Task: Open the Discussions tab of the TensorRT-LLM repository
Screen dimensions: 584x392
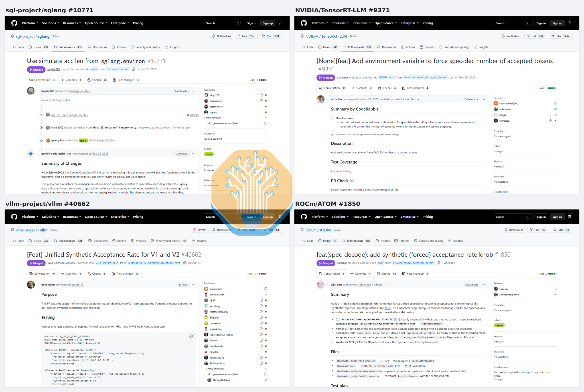Action: (x=386, y=47)
